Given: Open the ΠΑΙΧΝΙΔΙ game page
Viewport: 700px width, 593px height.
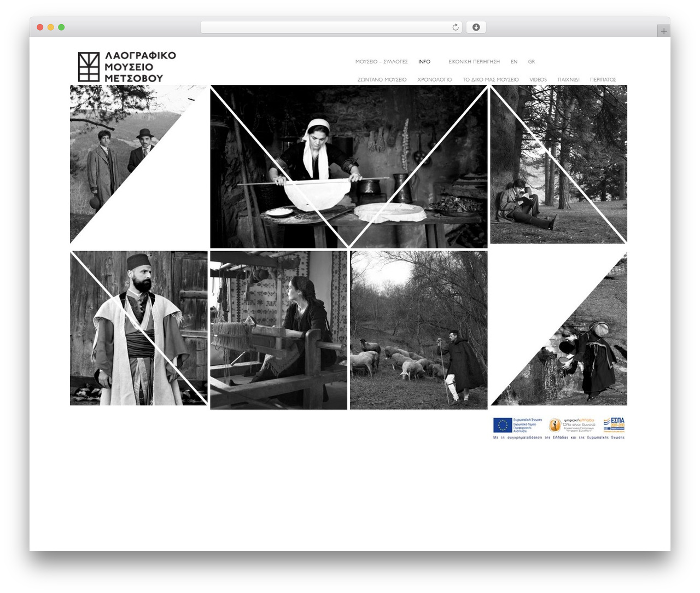Looking at the screenshot, I should point(569,80).
